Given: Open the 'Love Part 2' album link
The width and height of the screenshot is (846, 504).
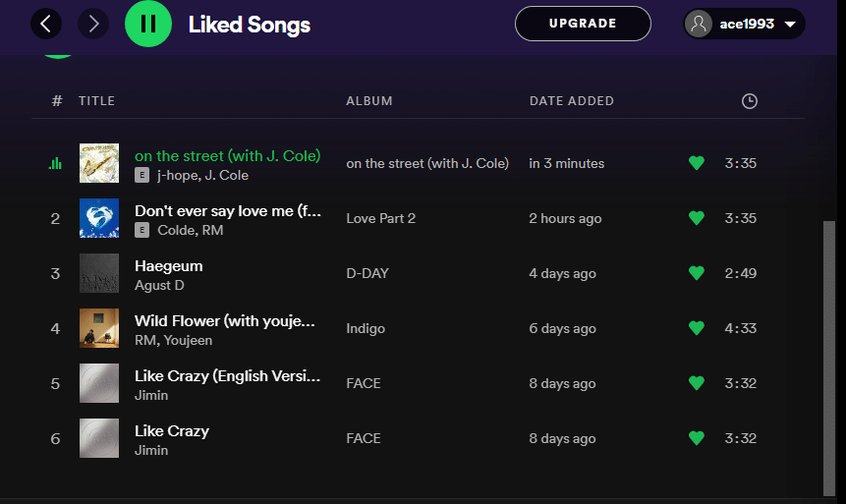Looking at the screenshot, I should pyautogui.click(x=380, y=218).
